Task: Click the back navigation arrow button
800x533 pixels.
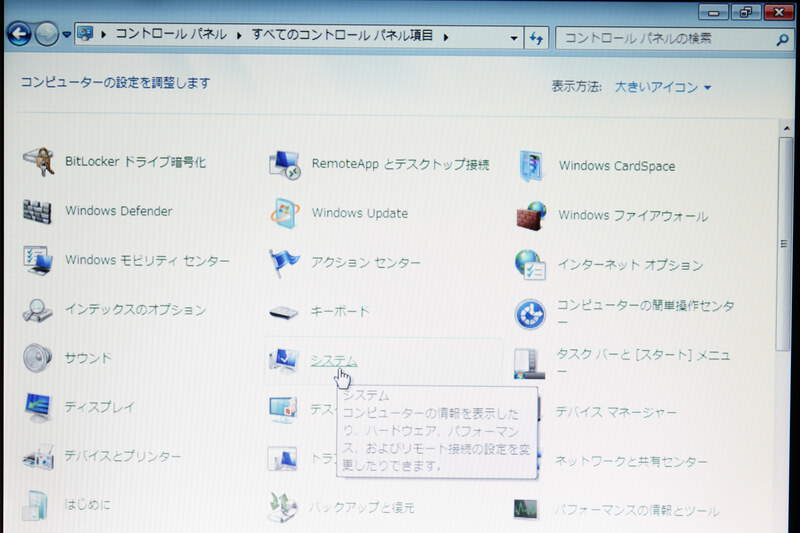Action: coord(19,34)
